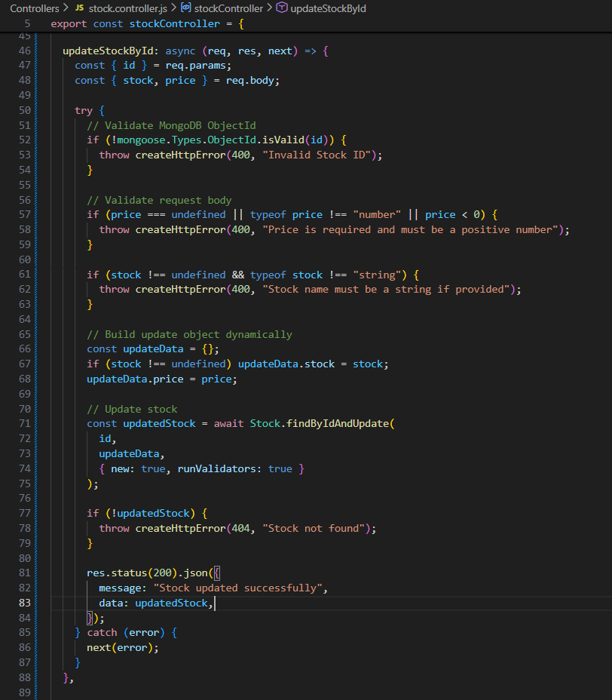Click the git change marker beside line 50

click(35, 110)
